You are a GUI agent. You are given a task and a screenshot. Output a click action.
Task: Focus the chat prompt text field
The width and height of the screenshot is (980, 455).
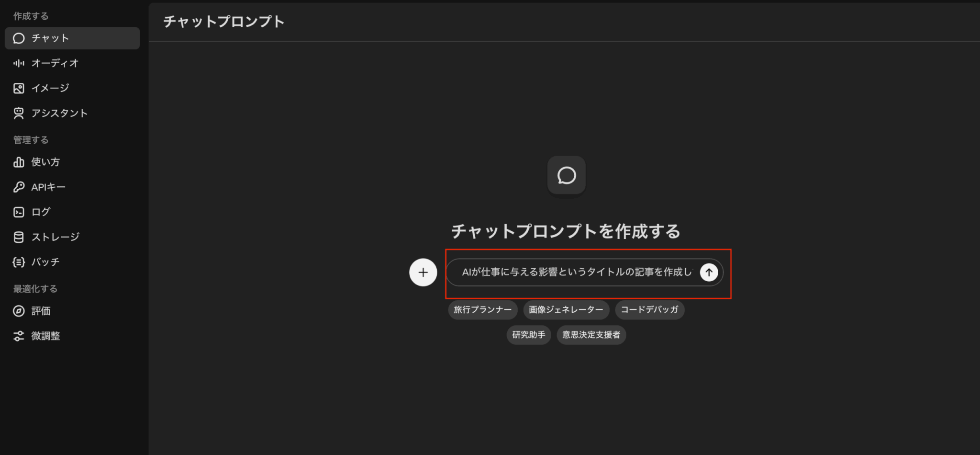[574, 273]
